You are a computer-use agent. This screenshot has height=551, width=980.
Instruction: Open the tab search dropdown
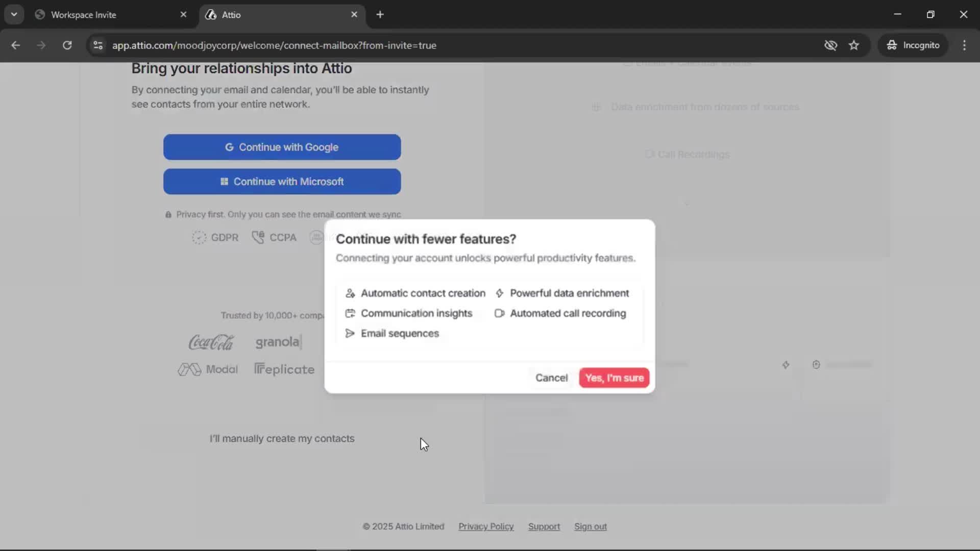tap(14, 14)
